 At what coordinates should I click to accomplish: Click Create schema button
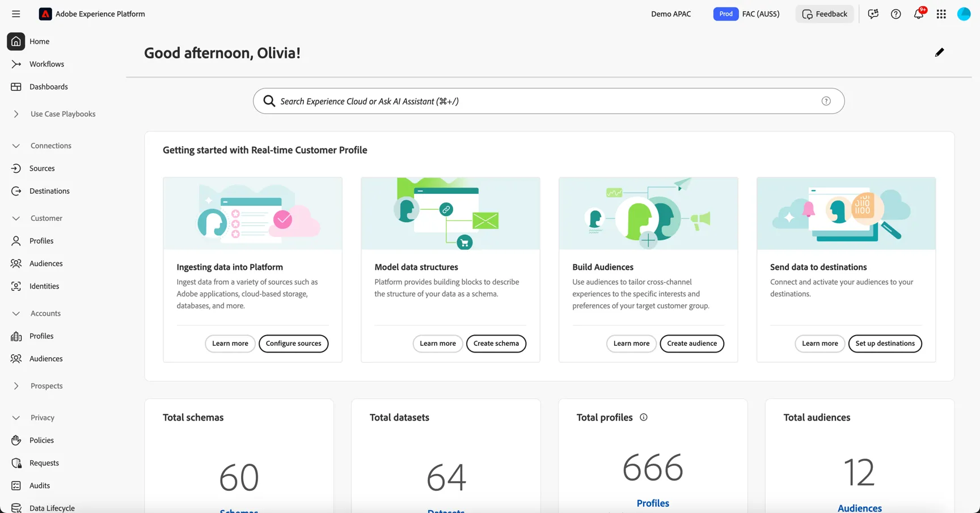coord(496,344)
